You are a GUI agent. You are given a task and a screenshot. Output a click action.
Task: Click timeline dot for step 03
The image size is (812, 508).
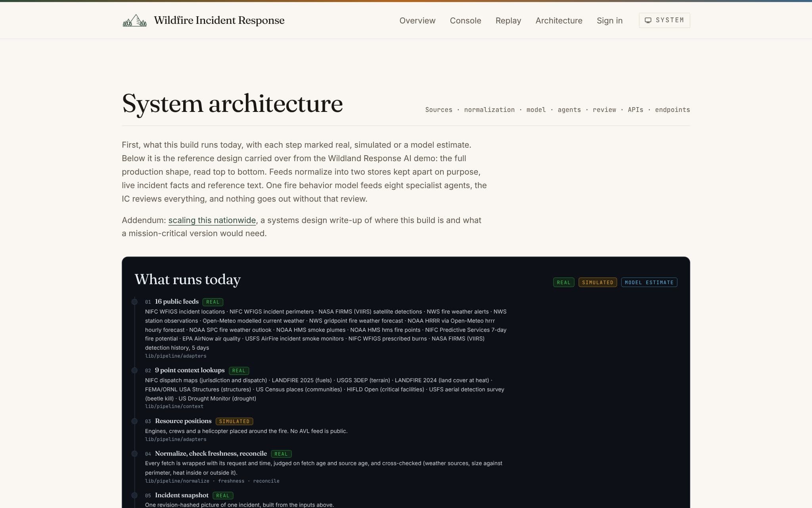pyautogui.click(x=134, y=421)
